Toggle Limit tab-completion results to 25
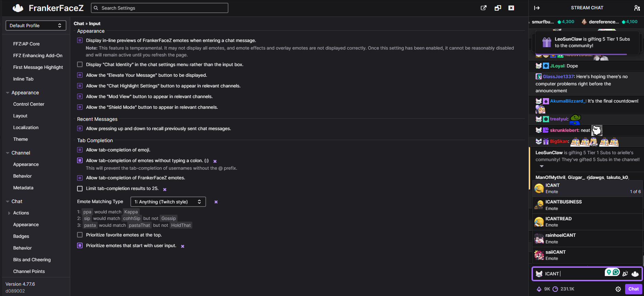 coord(80,189)
